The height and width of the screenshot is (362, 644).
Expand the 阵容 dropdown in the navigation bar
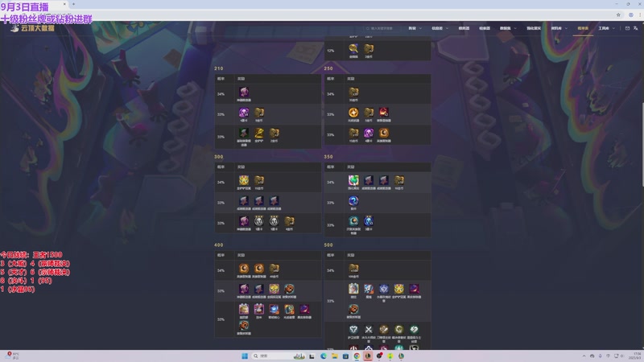tap(415, 28)
